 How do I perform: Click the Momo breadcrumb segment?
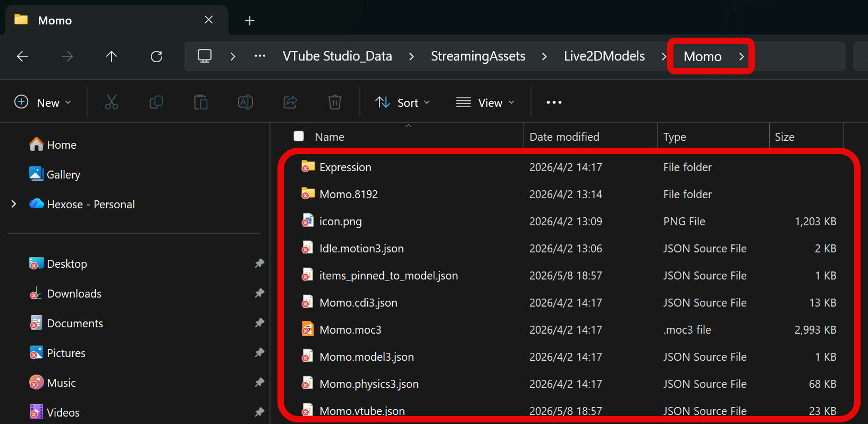pyautogui.click(x=703, y=56)
